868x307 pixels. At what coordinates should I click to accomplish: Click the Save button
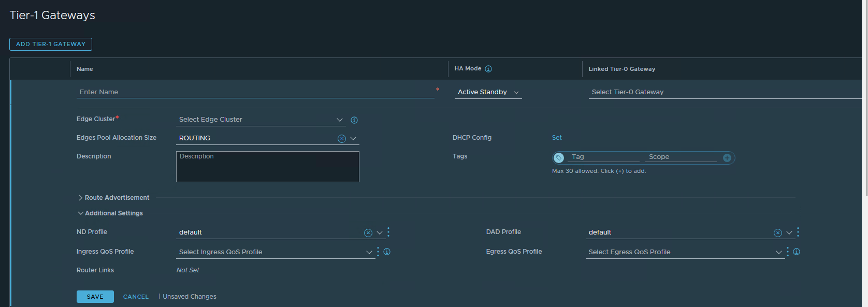pos(95,297)
